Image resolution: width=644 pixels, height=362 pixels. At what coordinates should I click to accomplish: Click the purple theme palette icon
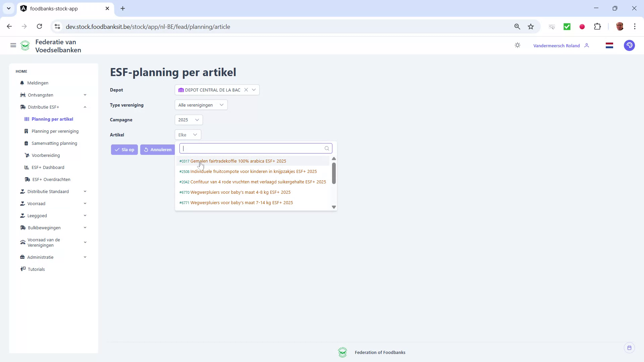[x=629, y=45]
